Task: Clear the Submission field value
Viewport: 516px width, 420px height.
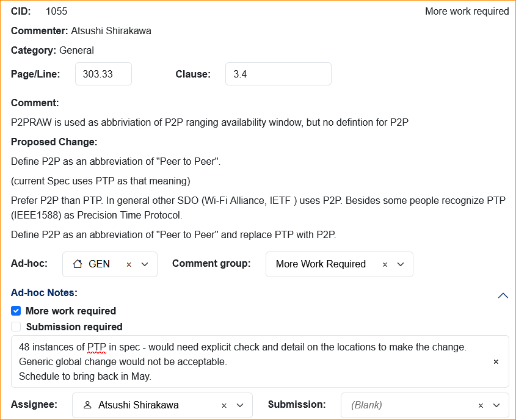Action: click(481, 405)
